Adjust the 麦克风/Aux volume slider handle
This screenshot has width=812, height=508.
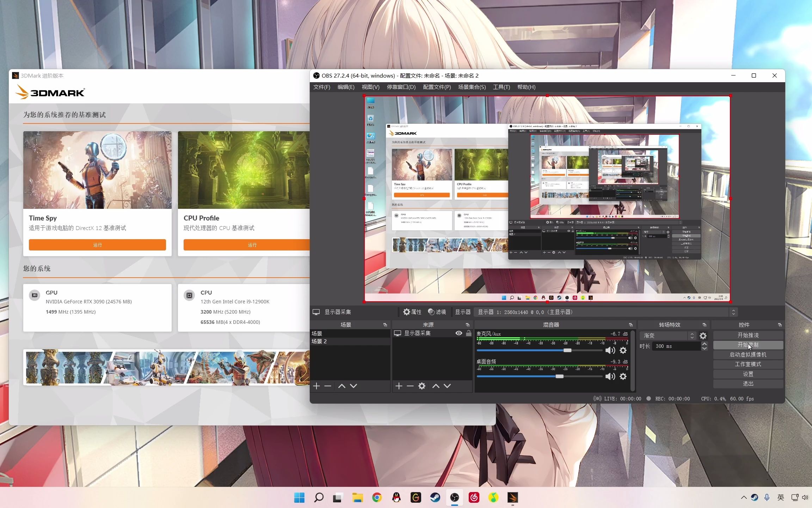567,350
